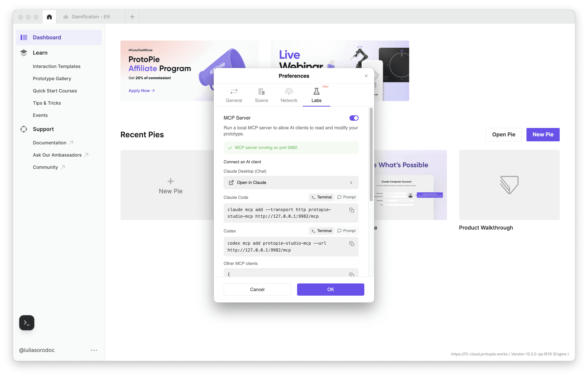Open the home tab icon
This screenshot has width=588, height=377.
tap(49, 17)
